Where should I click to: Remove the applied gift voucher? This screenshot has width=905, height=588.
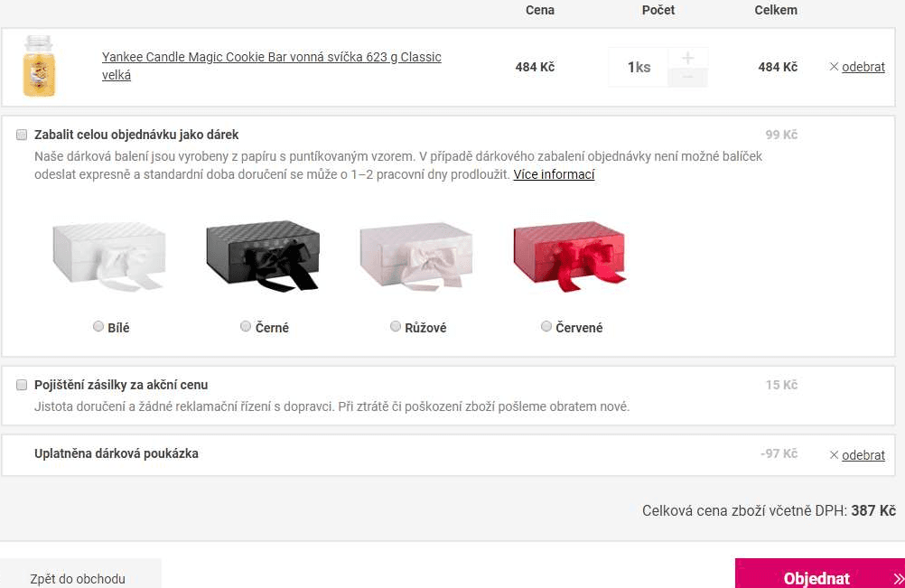point(857,455)
